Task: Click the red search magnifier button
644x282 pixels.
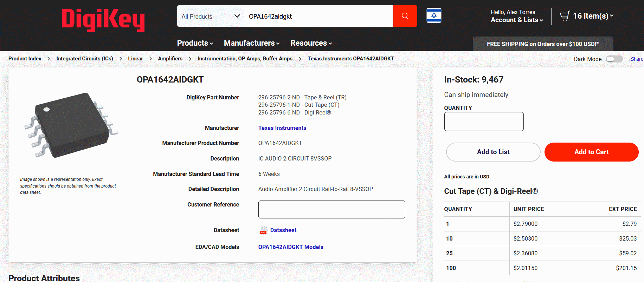Action: tap(405, 16)
